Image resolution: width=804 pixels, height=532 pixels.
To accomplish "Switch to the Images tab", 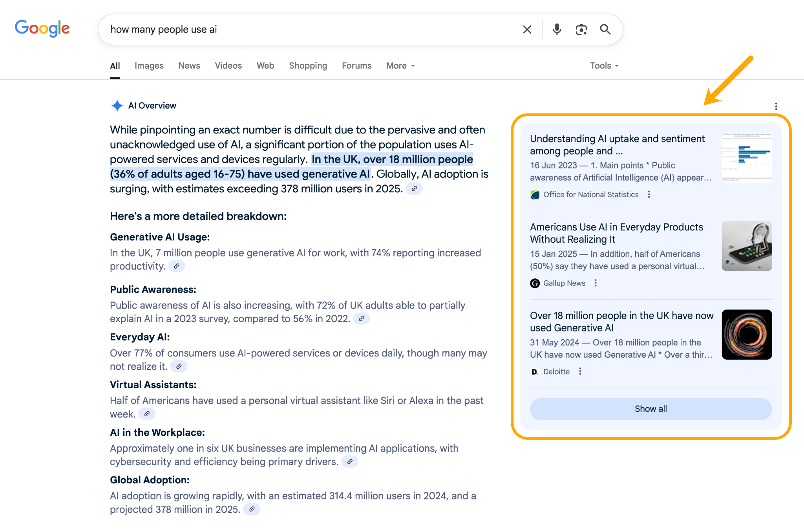I will [x=149, y=66].
